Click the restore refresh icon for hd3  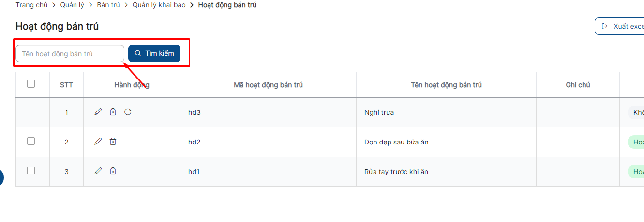pyautogui.click(x=128, y=112)
